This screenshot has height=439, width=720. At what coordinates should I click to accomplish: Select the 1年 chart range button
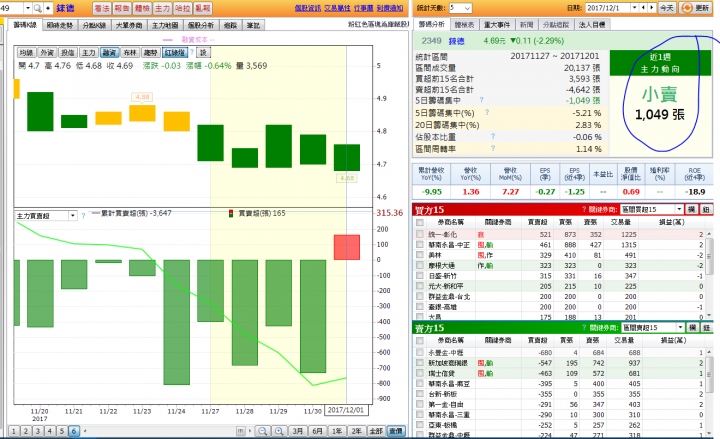(x=337, y=431)
